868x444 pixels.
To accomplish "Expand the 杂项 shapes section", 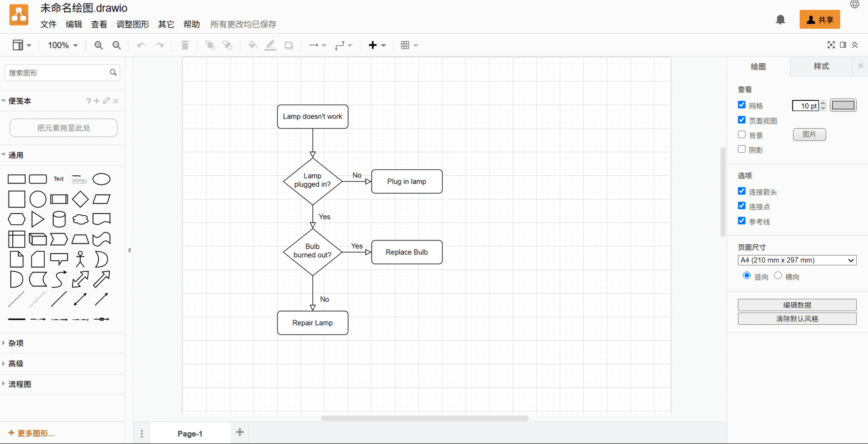I will coord(62,343).
